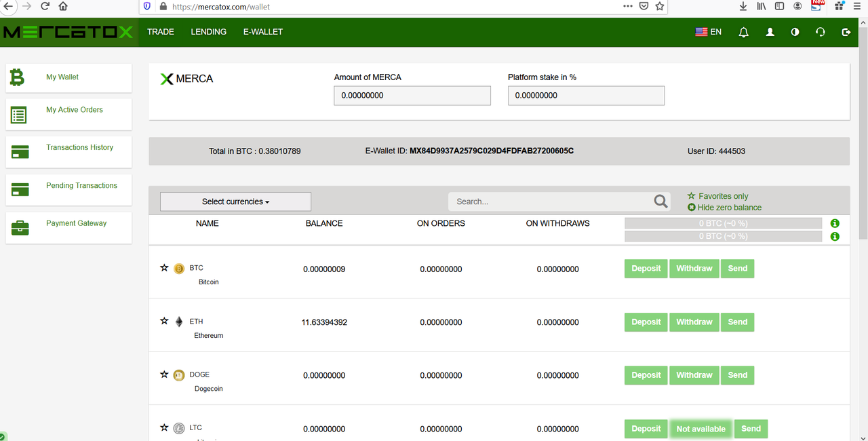Image resolution: width=868 pixels, height=441 pixels.
Task: Click LTC Not available button
Action: pyautogui.click(x=701, y=429)
